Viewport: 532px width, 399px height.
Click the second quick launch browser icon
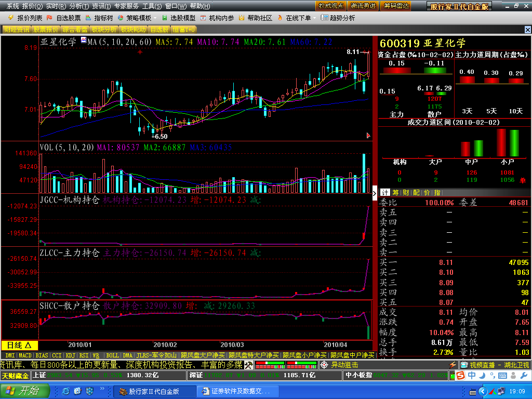coord(78,391)
